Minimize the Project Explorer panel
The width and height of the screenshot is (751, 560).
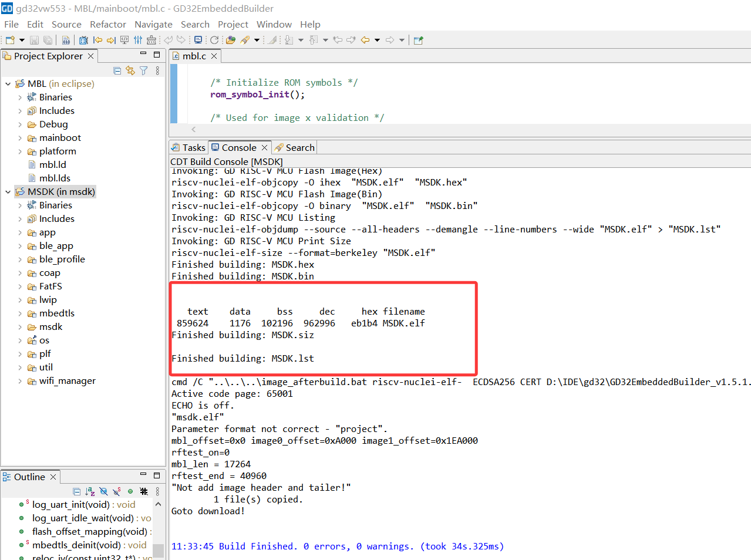(x=143, y=54)
